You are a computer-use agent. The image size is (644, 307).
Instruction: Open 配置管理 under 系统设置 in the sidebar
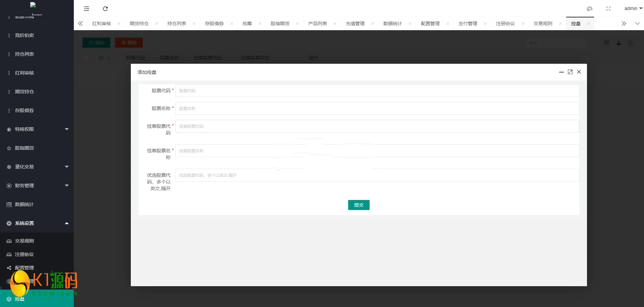[37, 268]
